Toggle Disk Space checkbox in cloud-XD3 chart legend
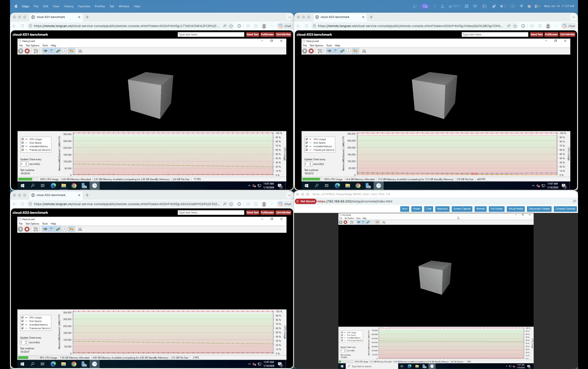This screenshot has width=588, height=369. tap(307, 143)
